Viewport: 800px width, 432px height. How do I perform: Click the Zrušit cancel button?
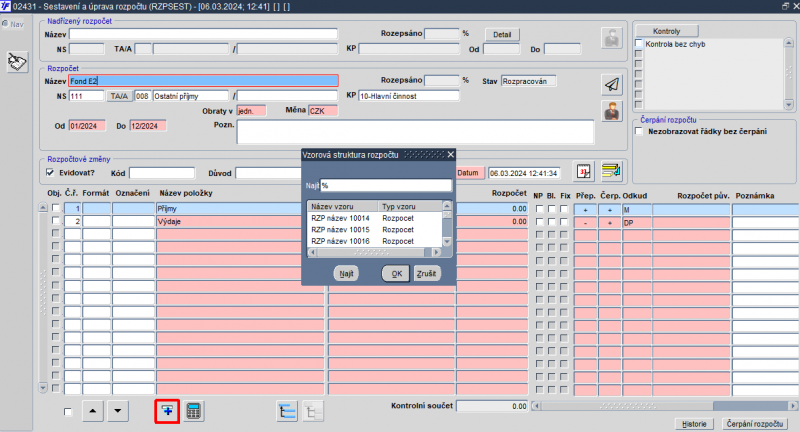pyautogui.click(x=427, y=273)
